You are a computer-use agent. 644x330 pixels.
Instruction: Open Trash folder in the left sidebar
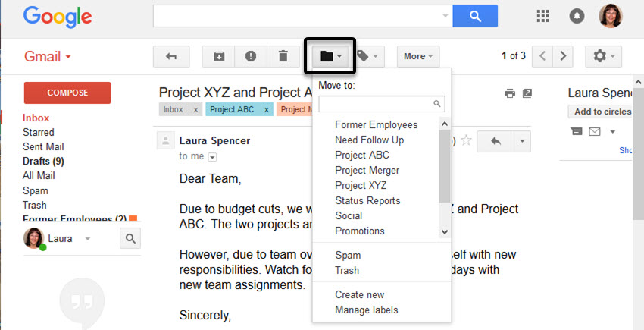click(35, 206)
